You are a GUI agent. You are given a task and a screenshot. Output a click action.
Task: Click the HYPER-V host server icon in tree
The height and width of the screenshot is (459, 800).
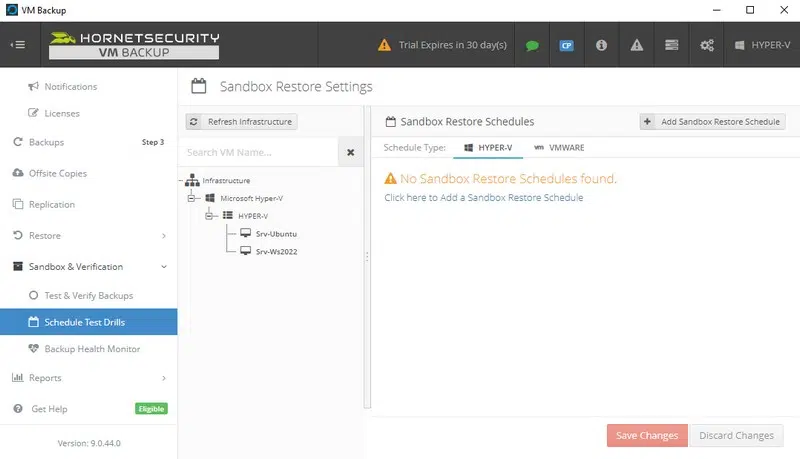point(228,215)
